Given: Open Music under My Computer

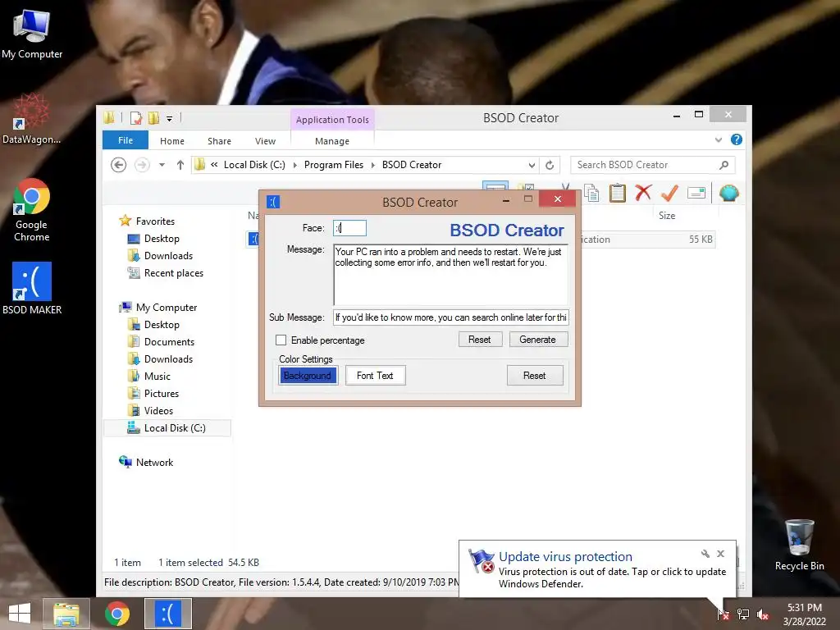Looking at the screenshot, I should pos(157,376).
